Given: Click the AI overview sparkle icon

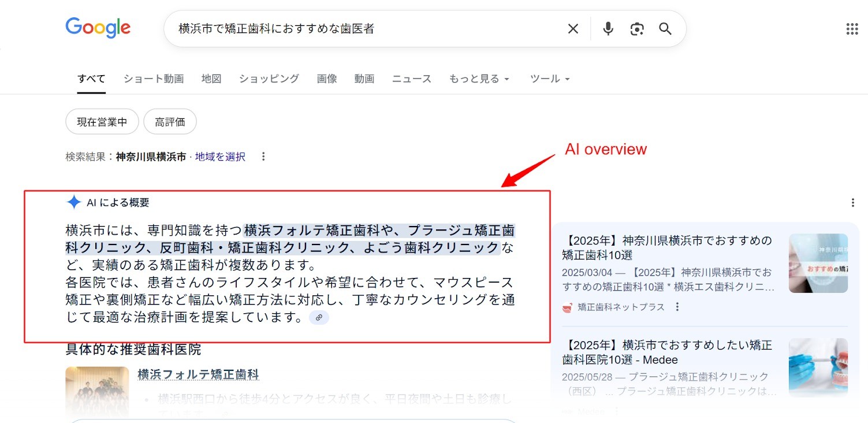Looking at the screenshot, I should (74, 202).
